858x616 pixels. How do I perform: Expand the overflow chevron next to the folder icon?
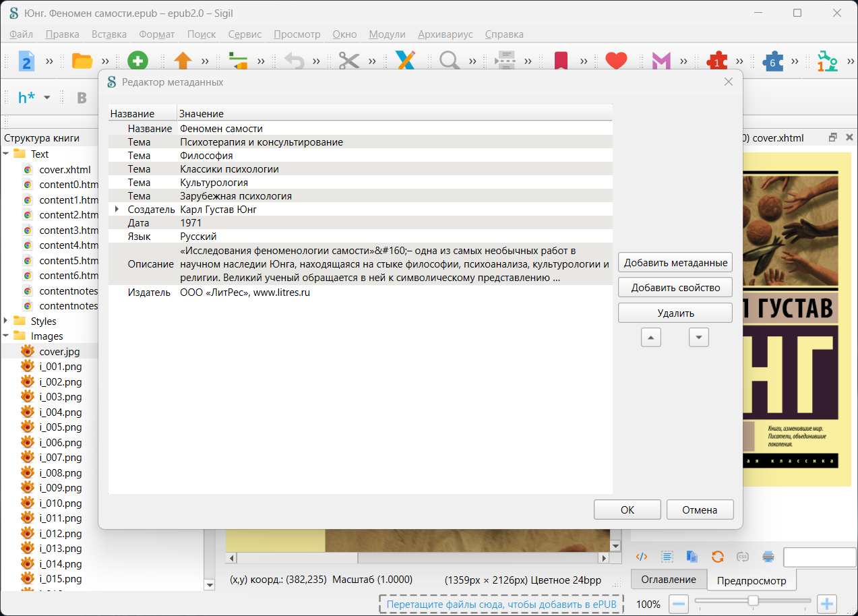point(105,61)
